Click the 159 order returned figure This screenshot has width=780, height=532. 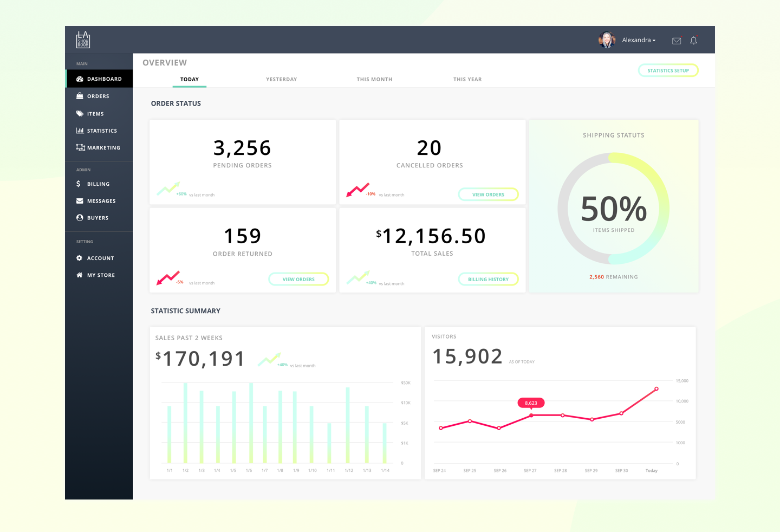(243, 236)
